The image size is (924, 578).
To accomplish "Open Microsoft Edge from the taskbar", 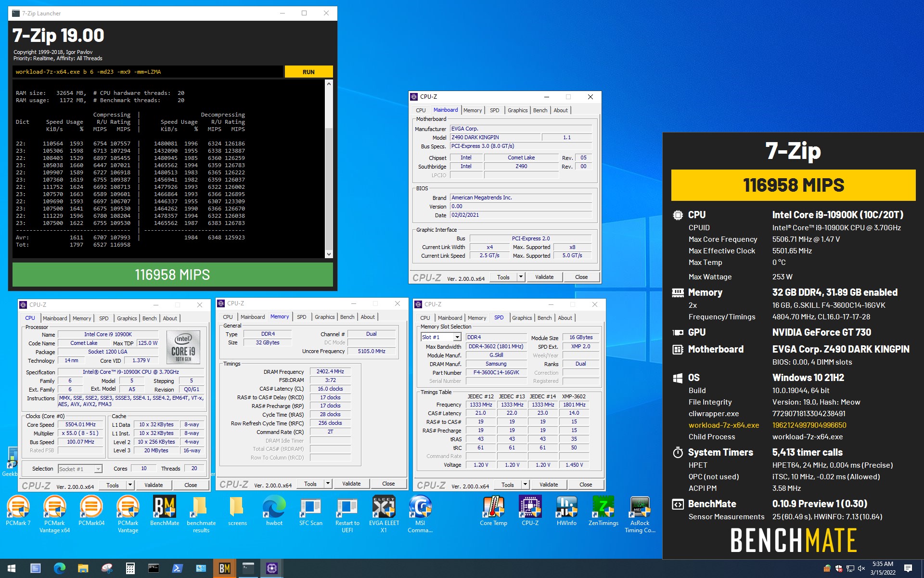I will [x=60, y=568].
